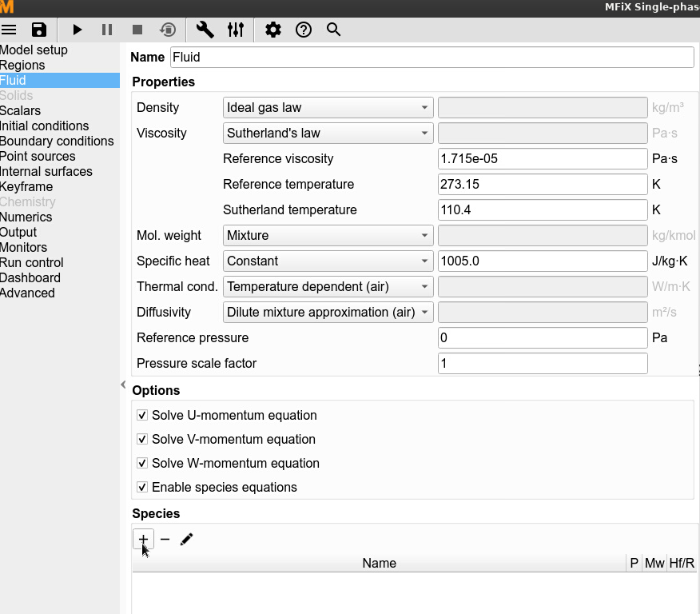Add a new species with plus button
The width and height of the screenshot is (700, 614).
tap(143, 539)
